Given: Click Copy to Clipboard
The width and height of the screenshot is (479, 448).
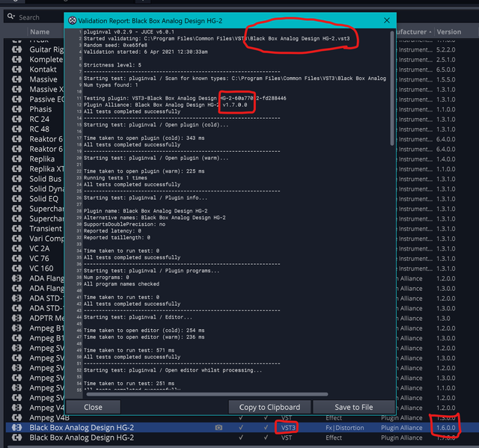Looking at the screenshot, I should tap(269, 407).
